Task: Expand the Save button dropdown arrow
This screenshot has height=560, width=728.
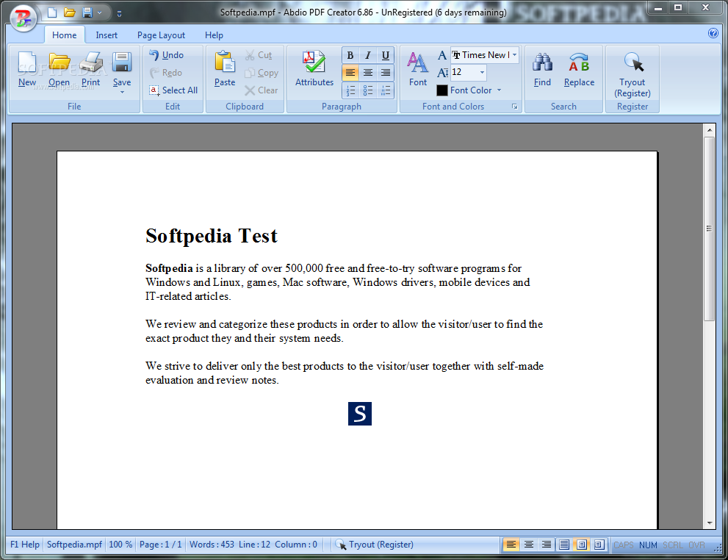Action: pos(122,93)
